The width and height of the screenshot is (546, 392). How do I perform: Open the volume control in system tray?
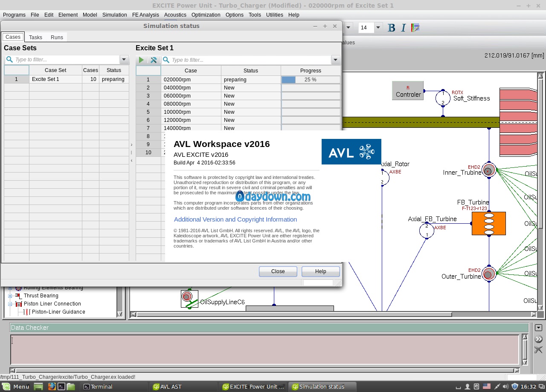(506, 386)
